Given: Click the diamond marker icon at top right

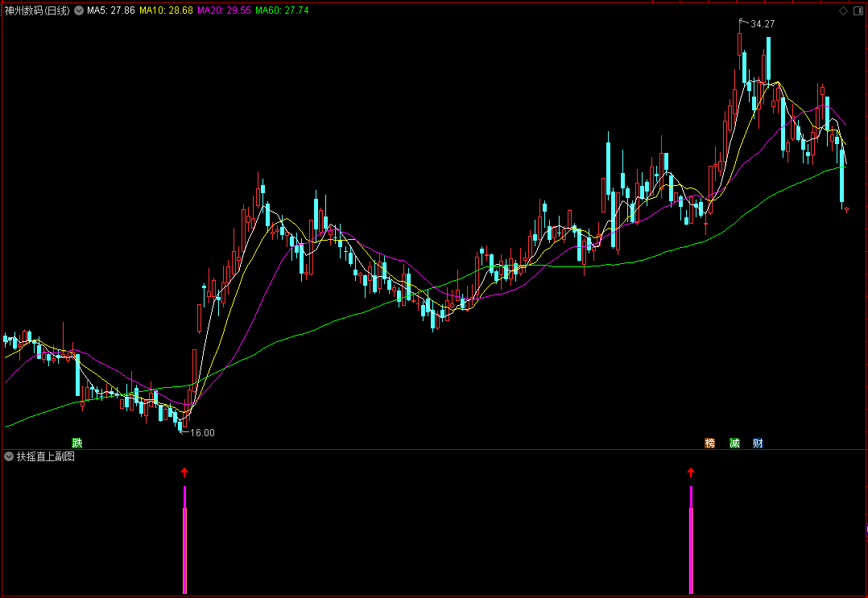Looking at the screenshot, I should click(844, 11).
